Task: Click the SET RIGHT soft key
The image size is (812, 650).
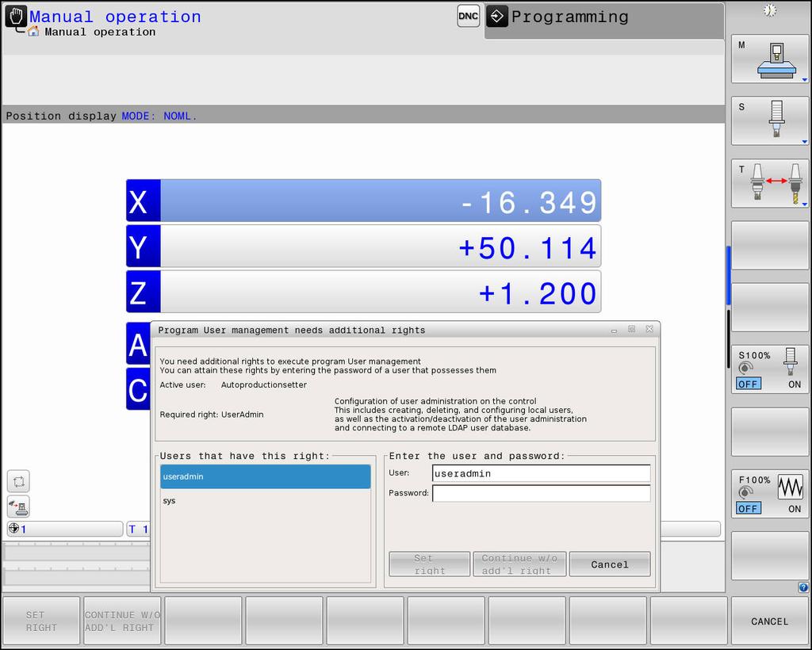Action: coord(41,621)
